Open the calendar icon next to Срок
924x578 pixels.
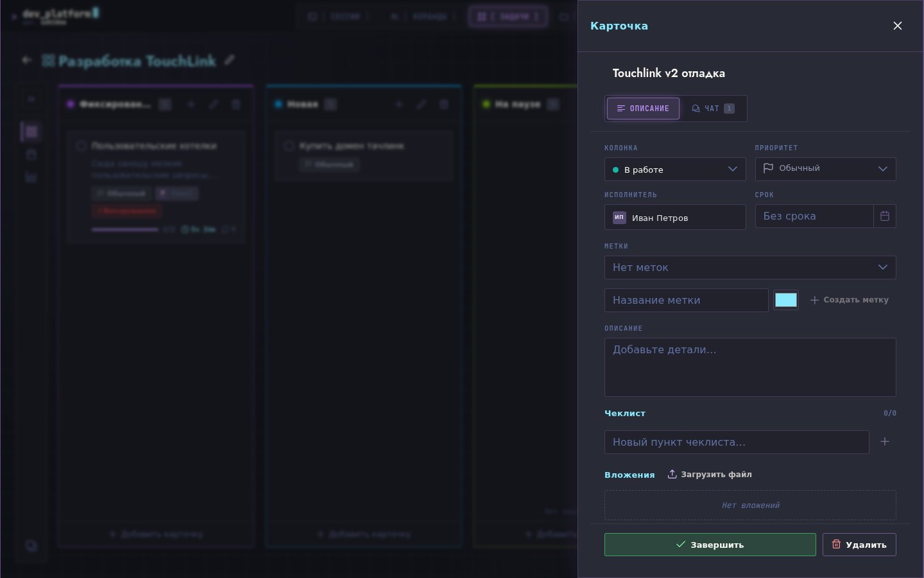885,216
